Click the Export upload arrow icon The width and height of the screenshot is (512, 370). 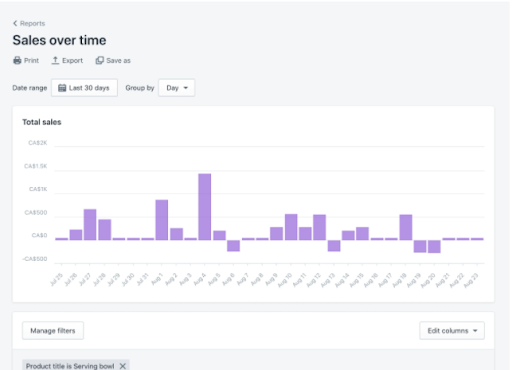pyautogui.click(x=55, y=60)
